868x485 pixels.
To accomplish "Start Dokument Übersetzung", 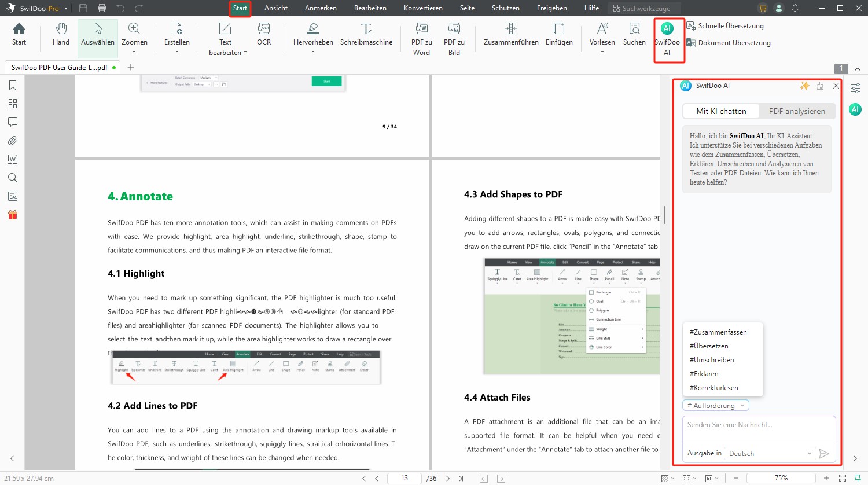I will point(728,43).
